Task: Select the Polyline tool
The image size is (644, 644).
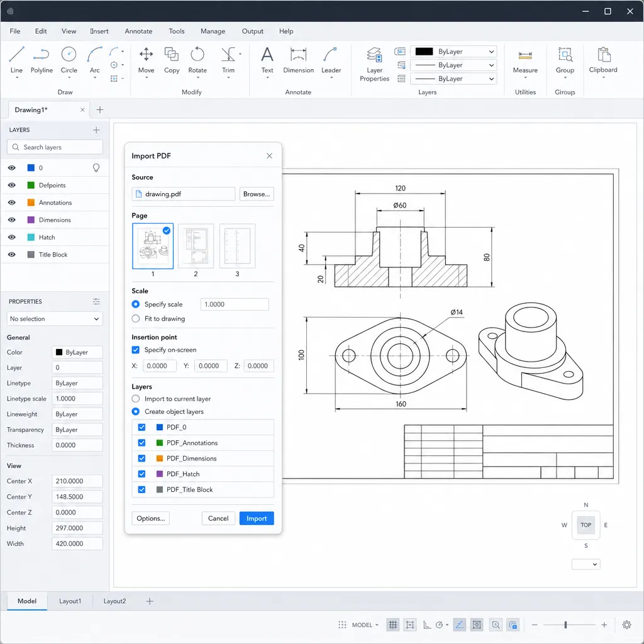Action: (42, 60)
